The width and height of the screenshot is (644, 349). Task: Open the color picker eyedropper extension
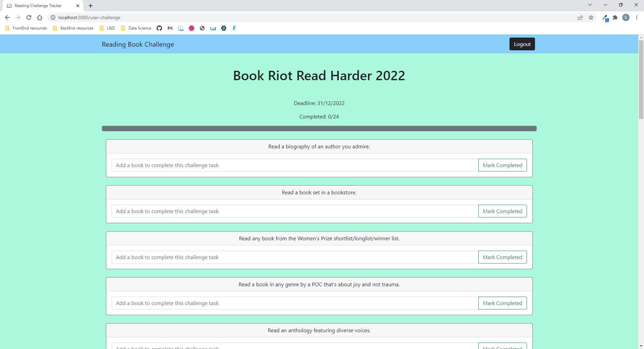pyautogui.click(x=605, y=18)
